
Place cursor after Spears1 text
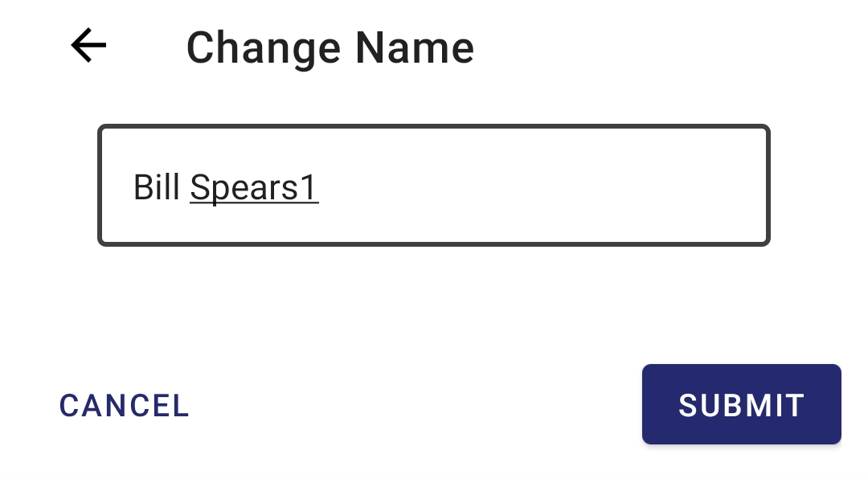(x=321, y=187)
